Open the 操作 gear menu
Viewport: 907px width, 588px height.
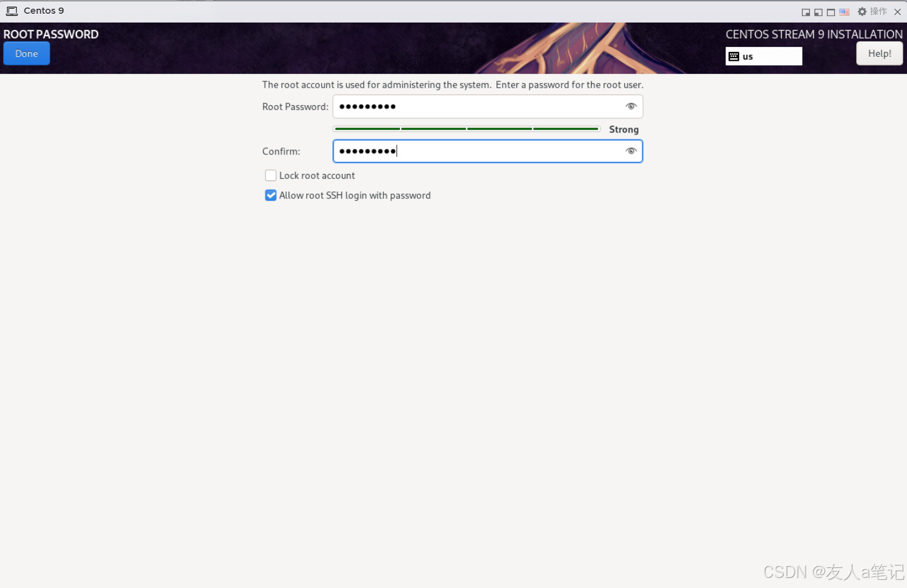tap(872, 11)
